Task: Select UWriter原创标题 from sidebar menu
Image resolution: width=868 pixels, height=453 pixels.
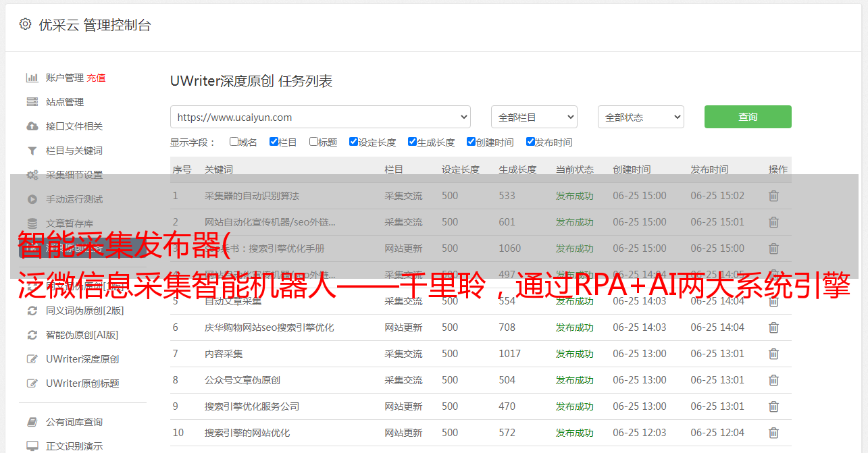Action: 82,383
